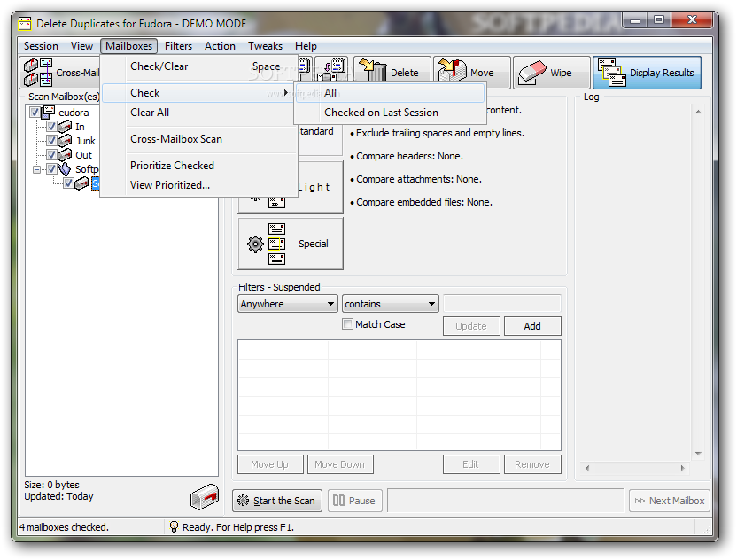Click the Add filter button
Image resolution: width=737 pixels, height=560 pixels.
tap(532, 326)
